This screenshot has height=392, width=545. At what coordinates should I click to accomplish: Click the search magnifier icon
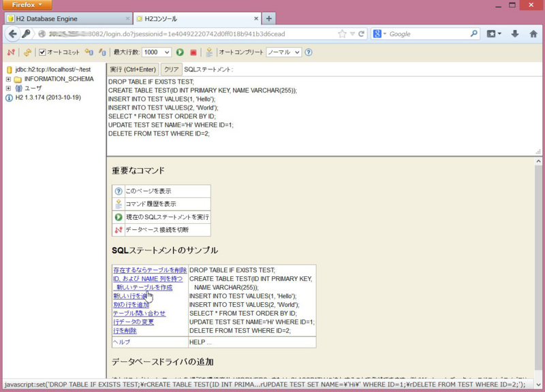[474, 33]
